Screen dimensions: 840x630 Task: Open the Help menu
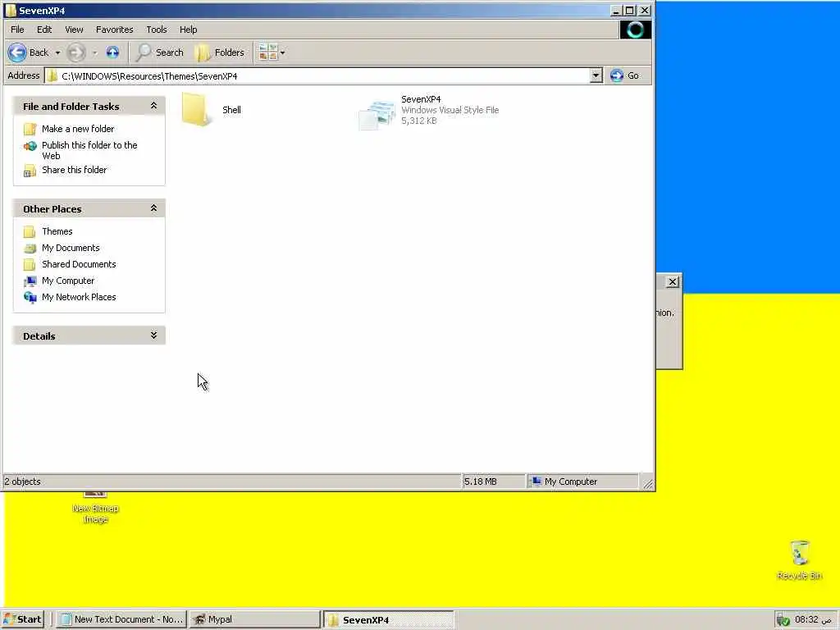188,30
